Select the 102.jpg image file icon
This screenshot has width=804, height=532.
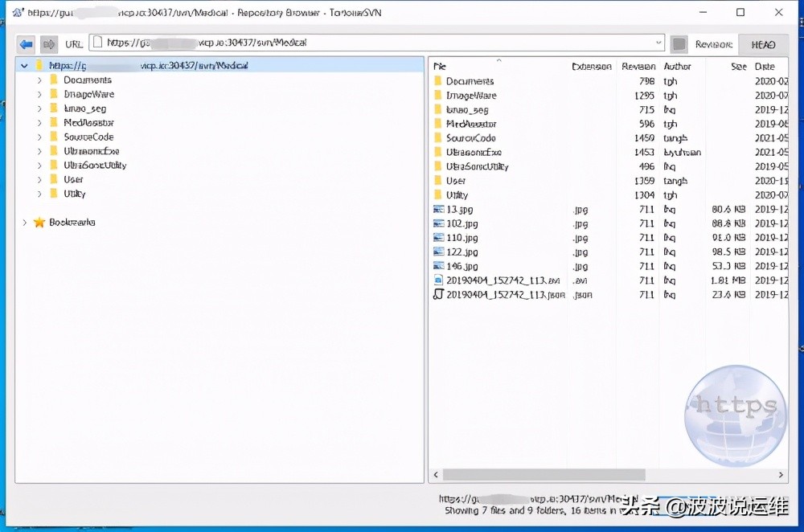click(438, 223)
